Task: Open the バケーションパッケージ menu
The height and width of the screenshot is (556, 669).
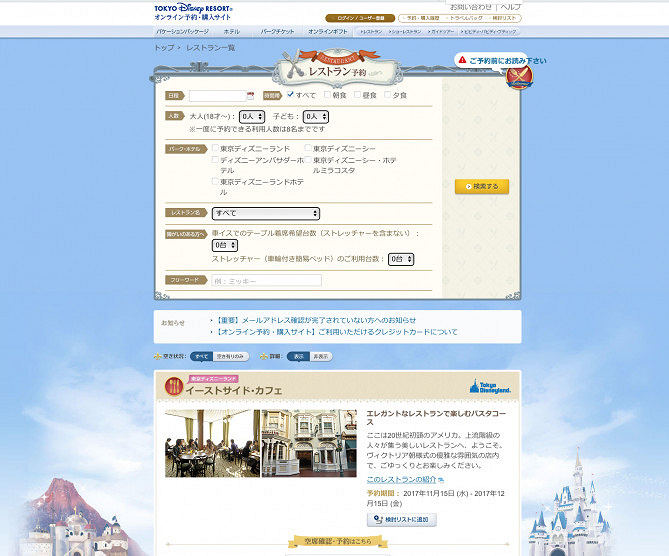Action: click(183, 32)
